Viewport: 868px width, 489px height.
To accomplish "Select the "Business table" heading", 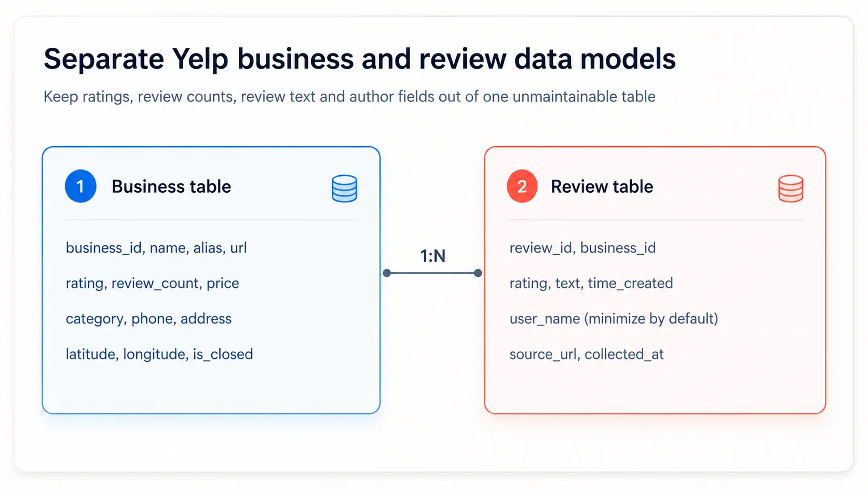I will [171, 187].
